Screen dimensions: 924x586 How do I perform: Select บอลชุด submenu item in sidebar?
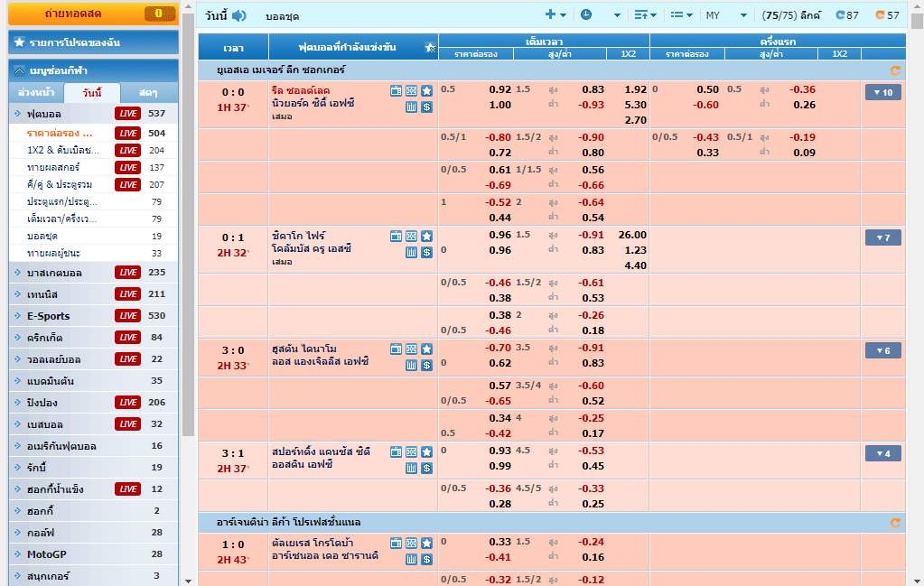pyautogui.click(x=42, y=237)
